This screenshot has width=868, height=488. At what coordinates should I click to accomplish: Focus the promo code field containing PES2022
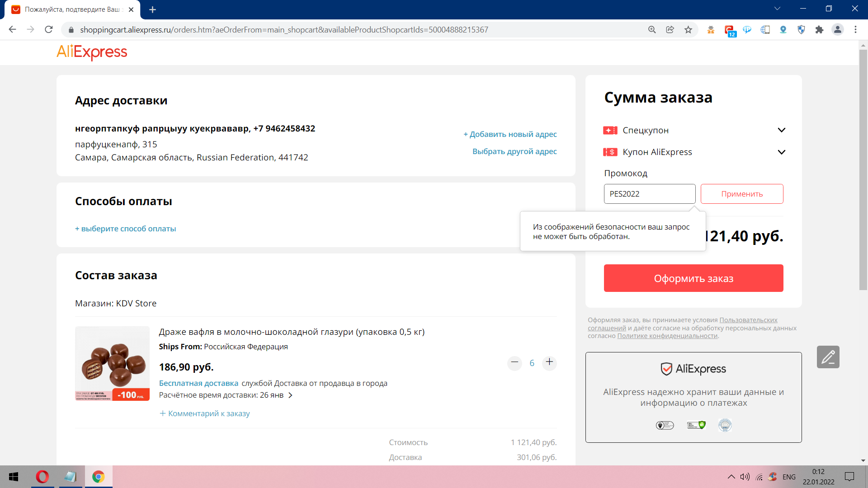click(x=650, y=194)
